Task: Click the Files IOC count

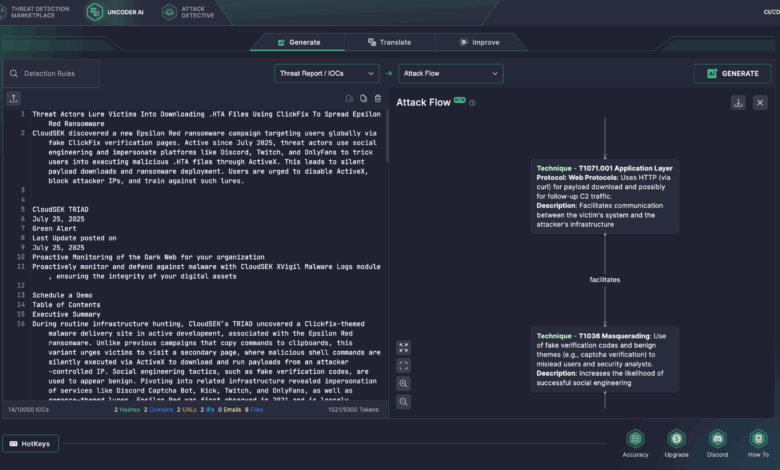Action: pos(254,410)
